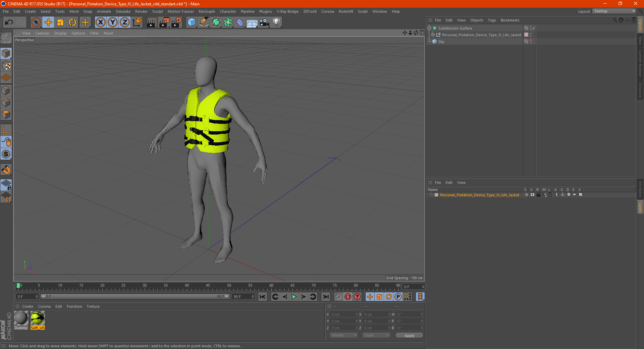Open the viewport Display menu

[x=60, y=33]
